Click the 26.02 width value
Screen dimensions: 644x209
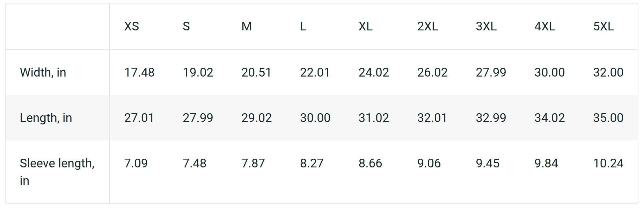coord(432,72)
